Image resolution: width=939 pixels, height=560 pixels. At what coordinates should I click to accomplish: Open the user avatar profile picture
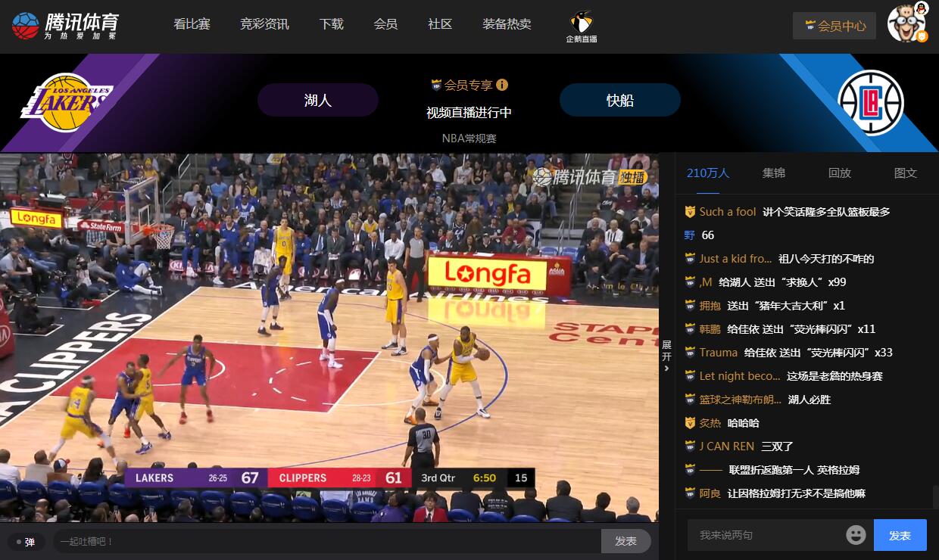(907, 23)
